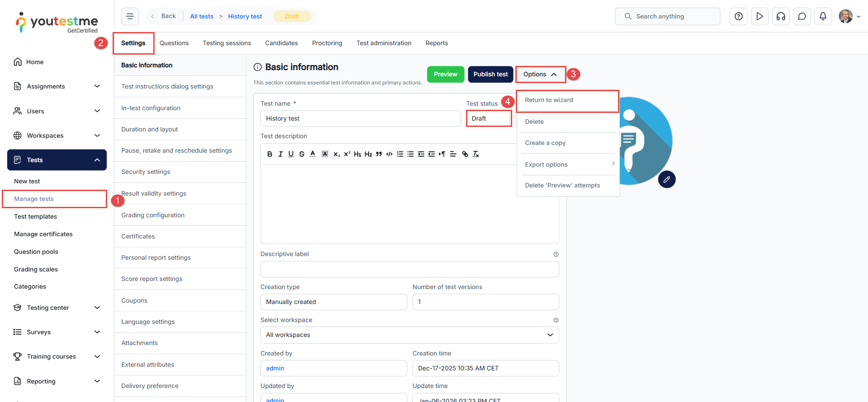Toggle numbered list in description editor
Image resolution: width=868 pixels, height=402 pixels.
400,154
